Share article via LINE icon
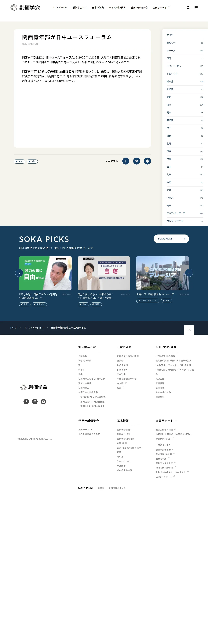 tap(147, 161)
